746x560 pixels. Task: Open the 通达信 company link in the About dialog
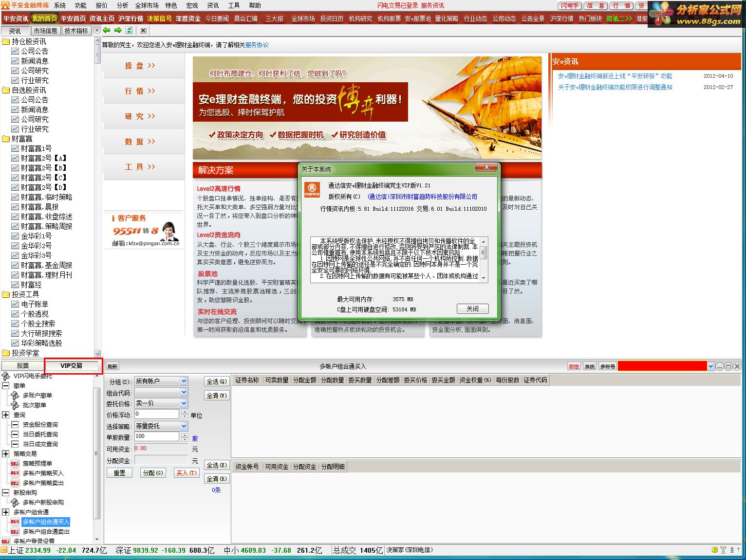(422, 197)
